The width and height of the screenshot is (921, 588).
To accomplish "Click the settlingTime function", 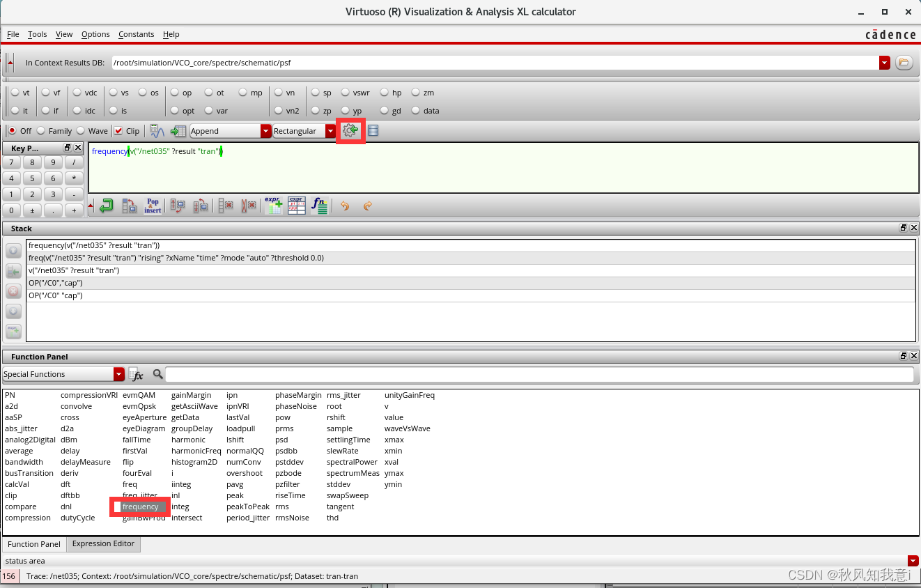I will (x=348, y=440).
